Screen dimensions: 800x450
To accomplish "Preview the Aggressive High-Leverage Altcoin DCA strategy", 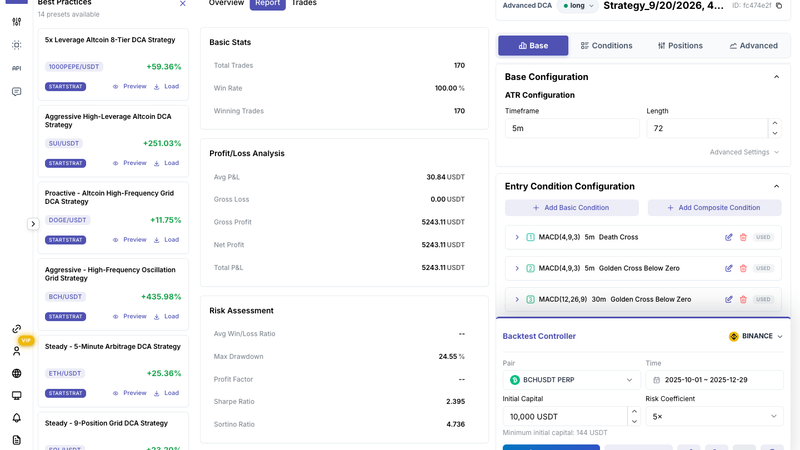I will (x=130, y=163).
